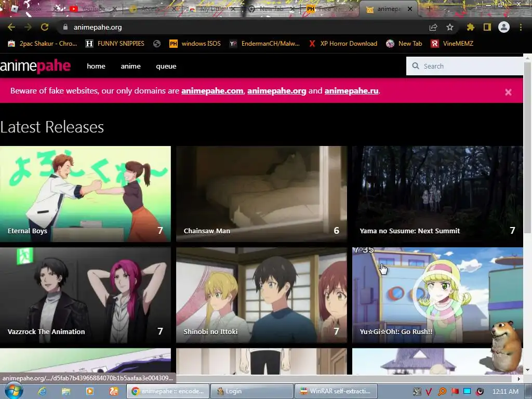Follow the animepahe.ru link in banner
This screenshot has width=532, height=399.
click(x=351, y=90)
